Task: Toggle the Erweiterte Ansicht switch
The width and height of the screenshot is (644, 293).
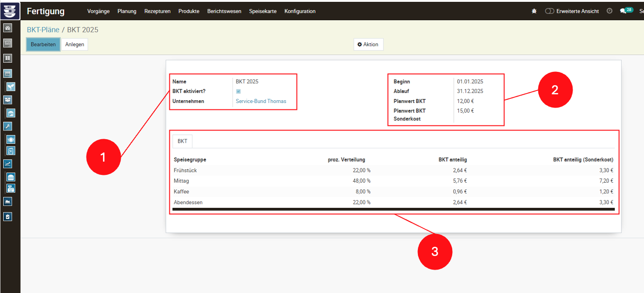Action: (x=550, y=11)
